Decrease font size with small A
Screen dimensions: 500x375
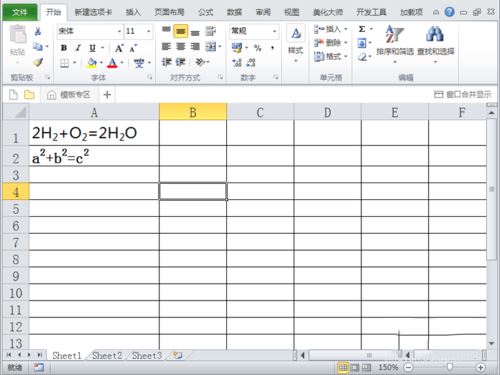tap(133, 49)
